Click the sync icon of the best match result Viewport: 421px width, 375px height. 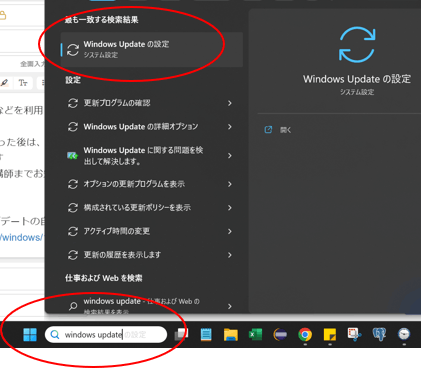[x=73, y=50]
